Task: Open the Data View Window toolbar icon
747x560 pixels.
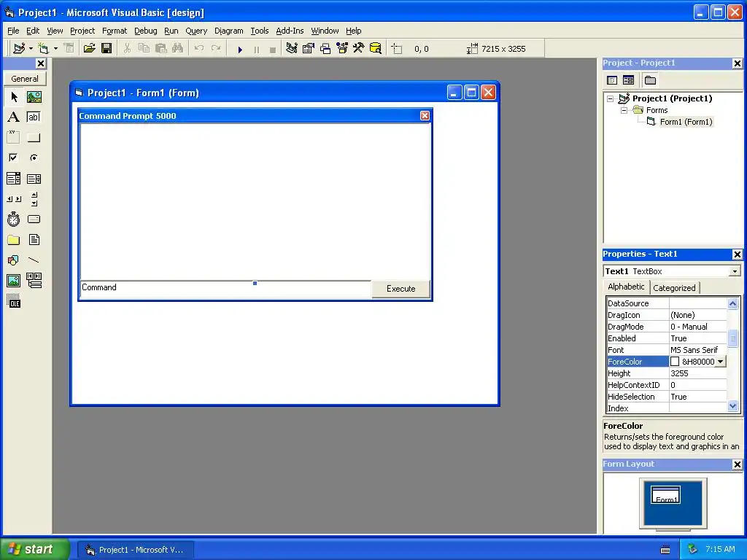Action: (376, 49)
